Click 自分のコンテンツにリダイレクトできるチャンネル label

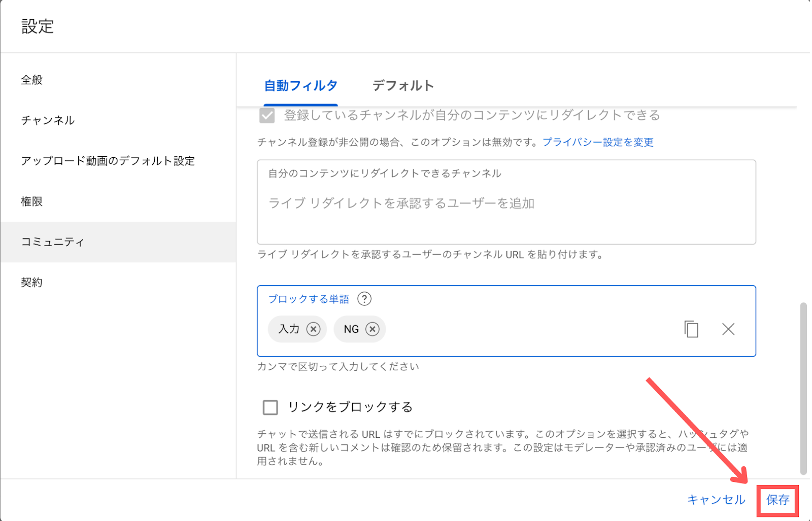point(385,173)
